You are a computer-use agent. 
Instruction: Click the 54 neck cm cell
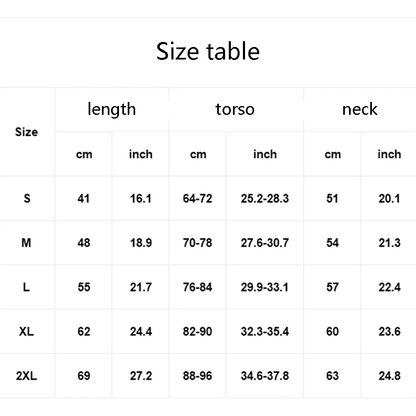332,243
